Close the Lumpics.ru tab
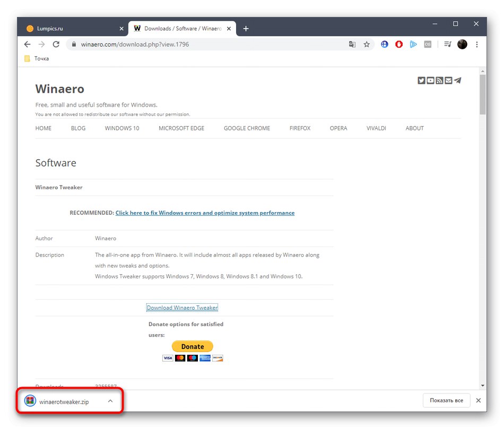The height and width of the screenshot is (429, 504). click(x=121, y=29)
